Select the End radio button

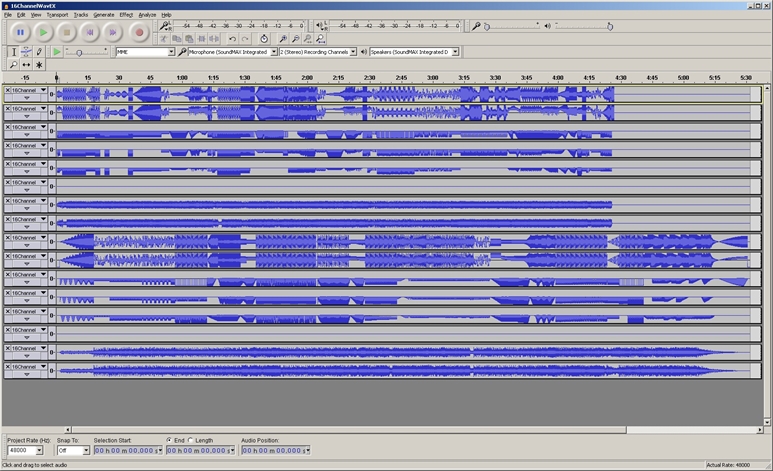pos(169,440)
